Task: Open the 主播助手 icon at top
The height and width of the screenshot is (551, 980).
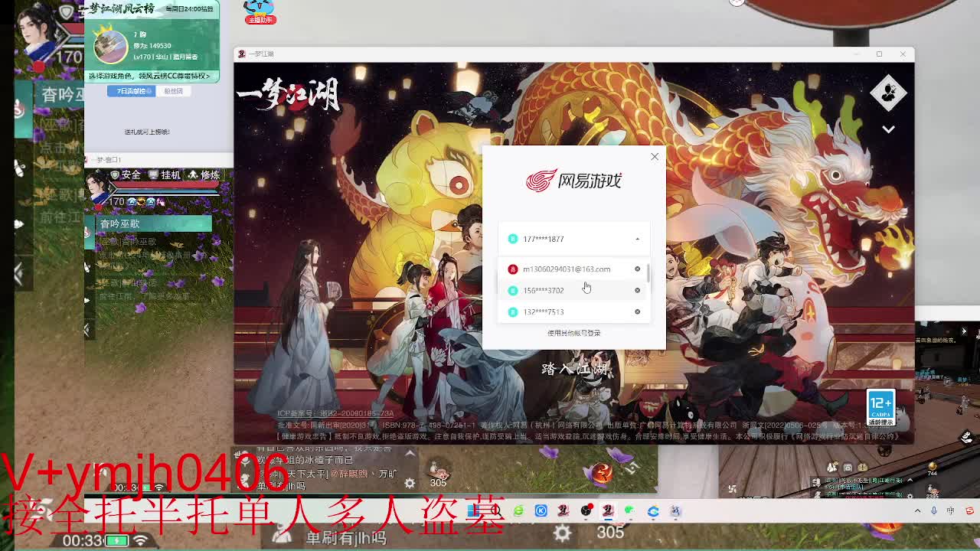Action: (260, 12)
